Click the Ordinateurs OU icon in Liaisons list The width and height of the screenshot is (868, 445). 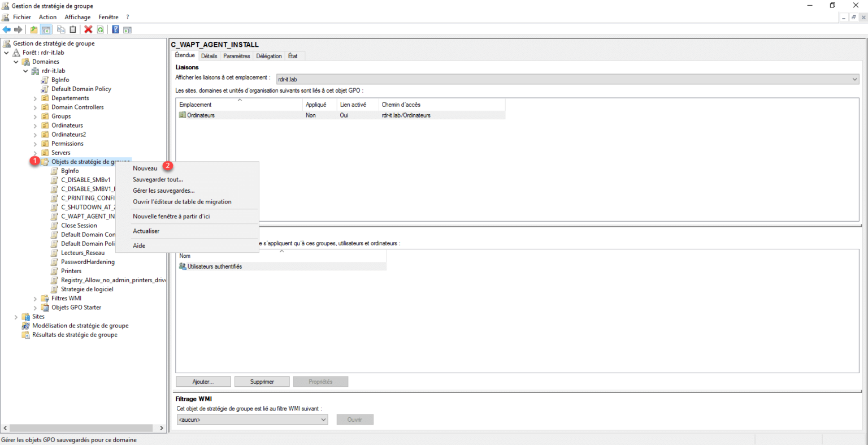[183, 115]
